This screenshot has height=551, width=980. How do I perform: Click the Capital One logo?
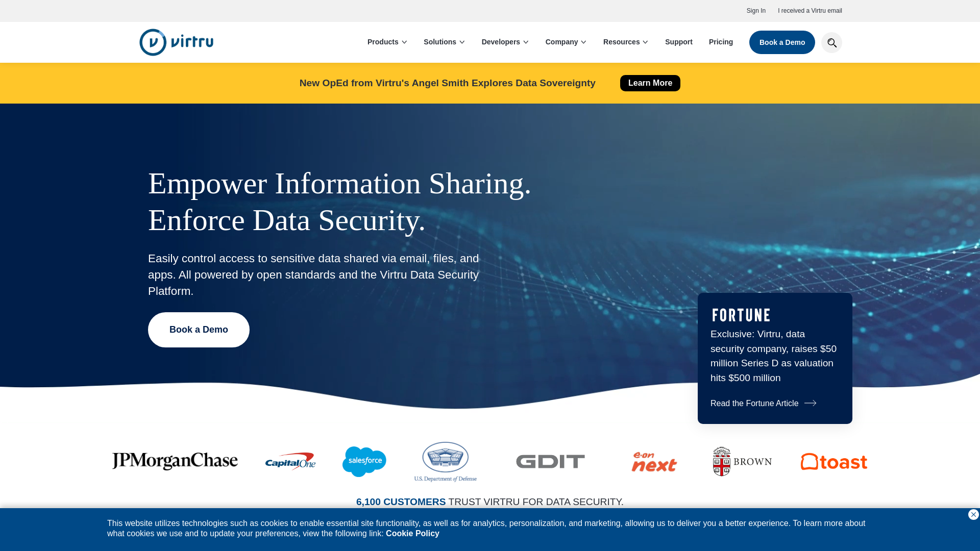290,461
